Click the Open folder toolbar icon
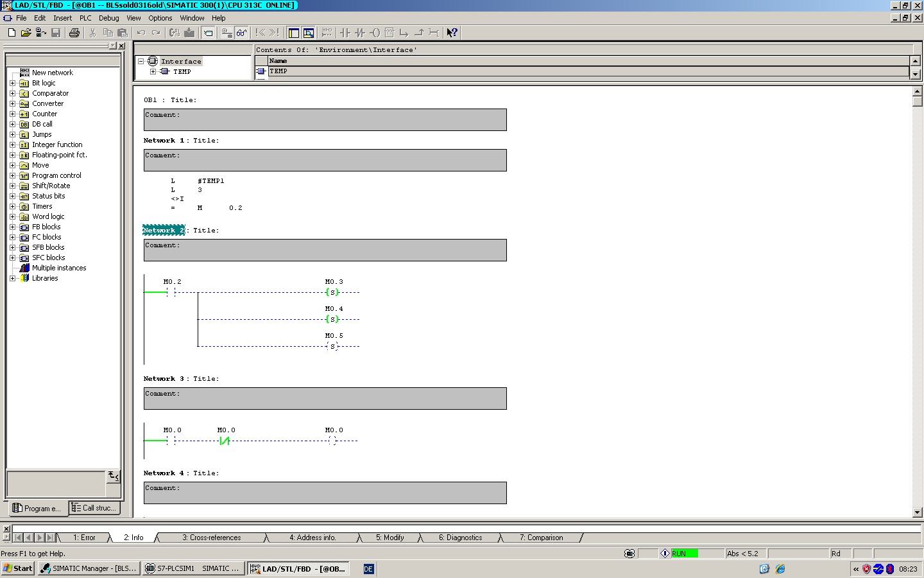 [x=26, y=33]
